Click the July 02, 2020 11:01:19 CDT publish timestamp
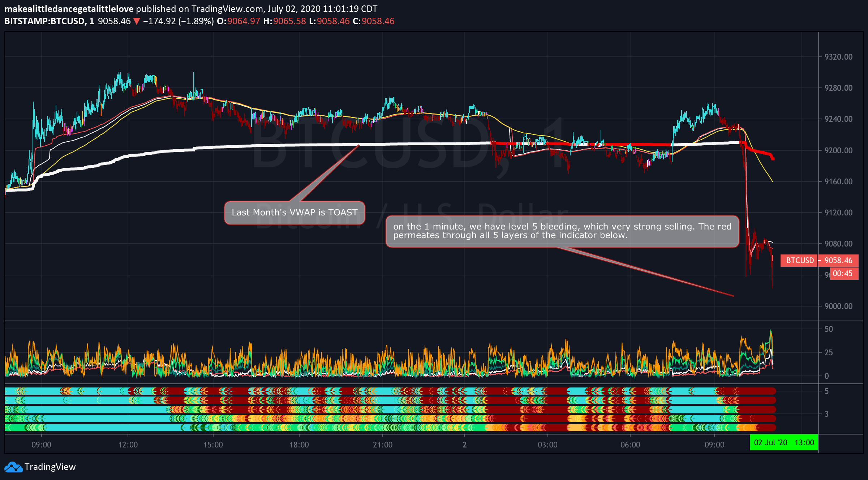The image size is (868, 480). point(322,9)
